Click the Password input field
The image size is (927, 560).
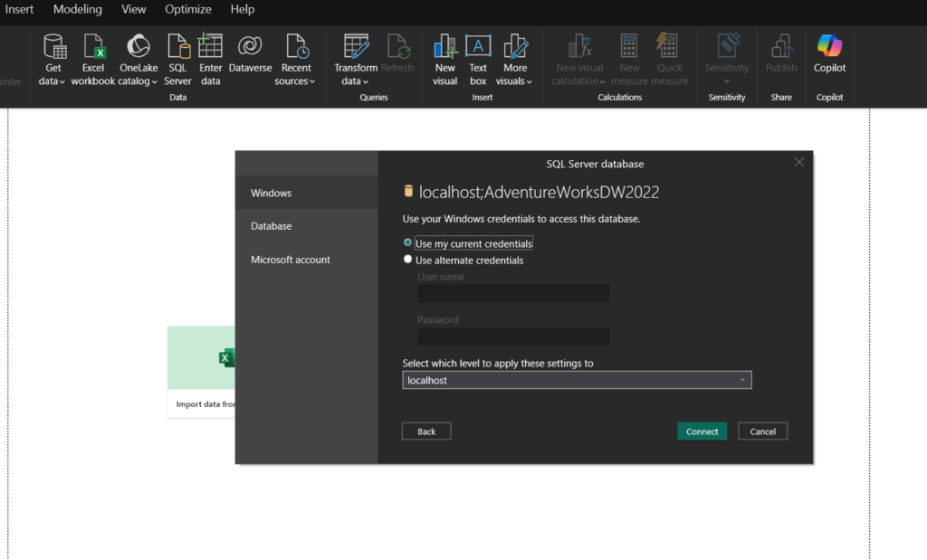click(513, 337)
